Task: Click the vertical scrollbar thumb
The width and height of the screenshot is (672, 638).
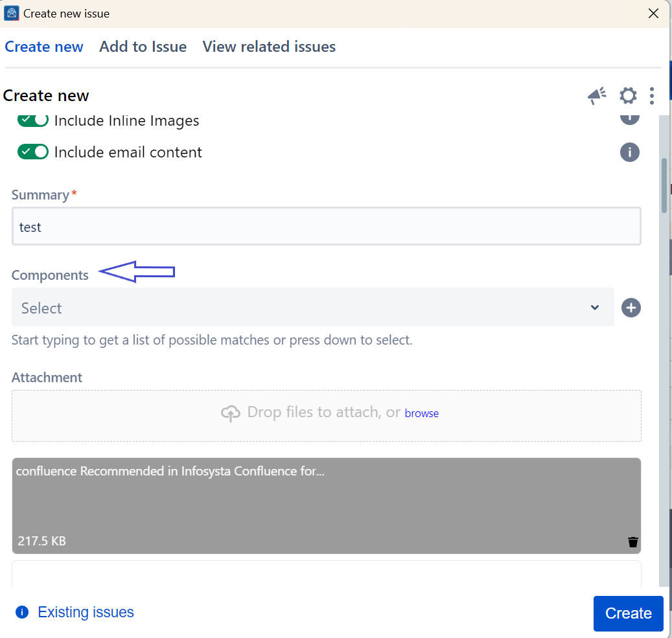Action: 664,185
